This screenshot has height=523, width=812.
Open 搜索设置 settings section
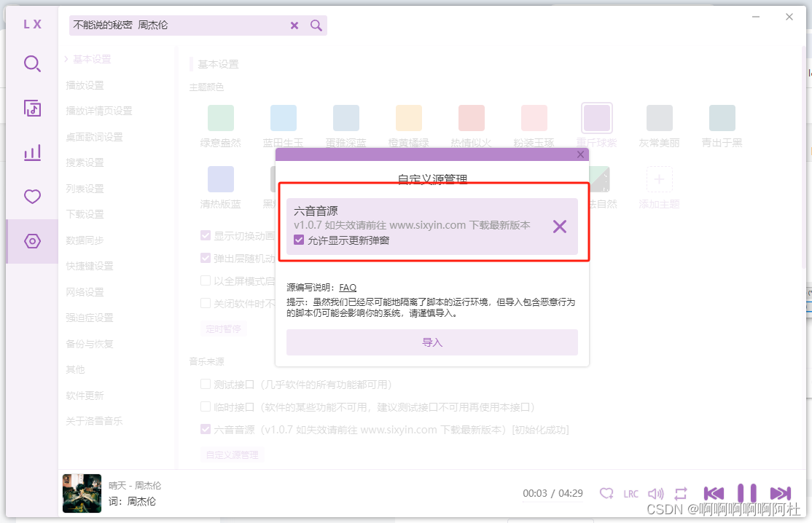pos(85,162)
